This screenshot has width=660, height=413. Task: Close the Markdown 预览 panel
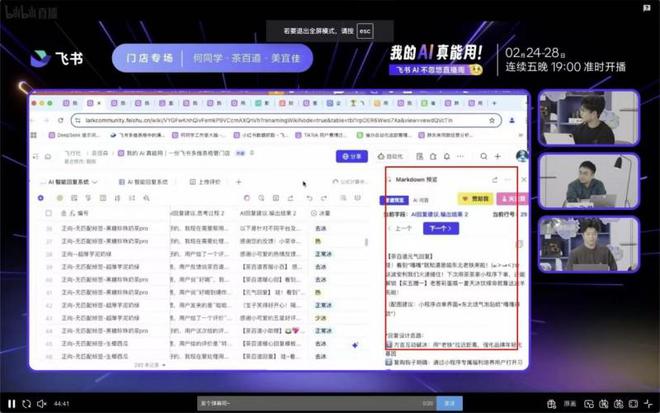pos(524,179)
